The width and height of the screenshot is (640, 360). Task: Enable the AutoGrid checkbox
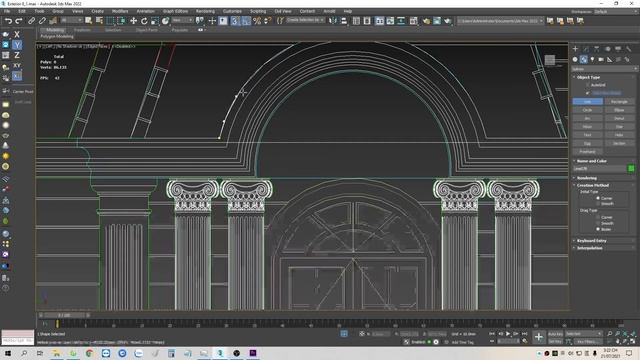pos(588,85)
